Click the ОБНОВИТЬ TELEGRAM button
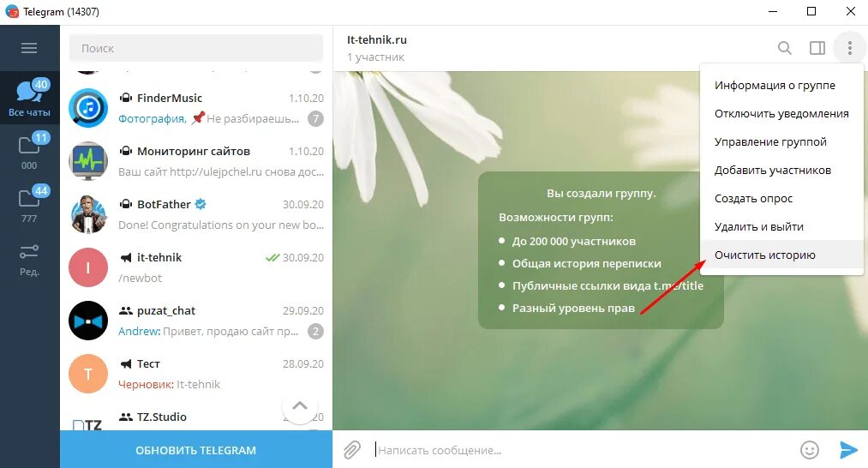Screen dimensions: 868x468 point(196,450)
